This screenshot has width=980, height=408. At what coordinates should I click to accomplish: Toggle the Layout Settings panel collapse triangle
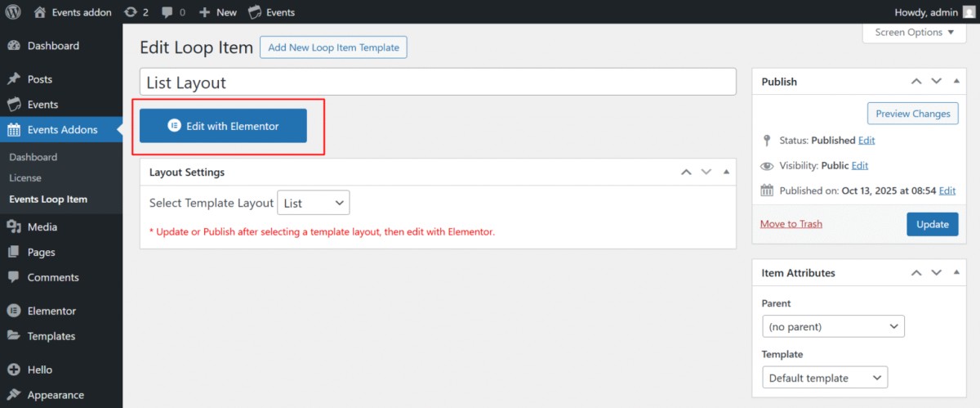click(x=726, y=173)
